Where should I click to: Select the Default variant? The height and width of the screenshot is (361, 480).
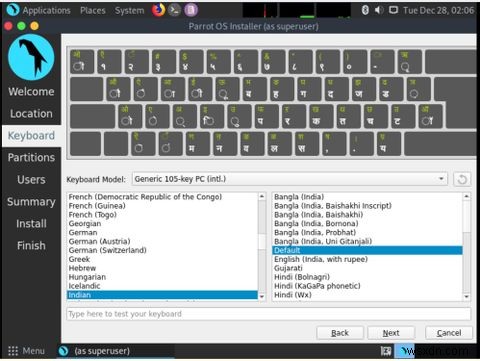pos(368,250)
